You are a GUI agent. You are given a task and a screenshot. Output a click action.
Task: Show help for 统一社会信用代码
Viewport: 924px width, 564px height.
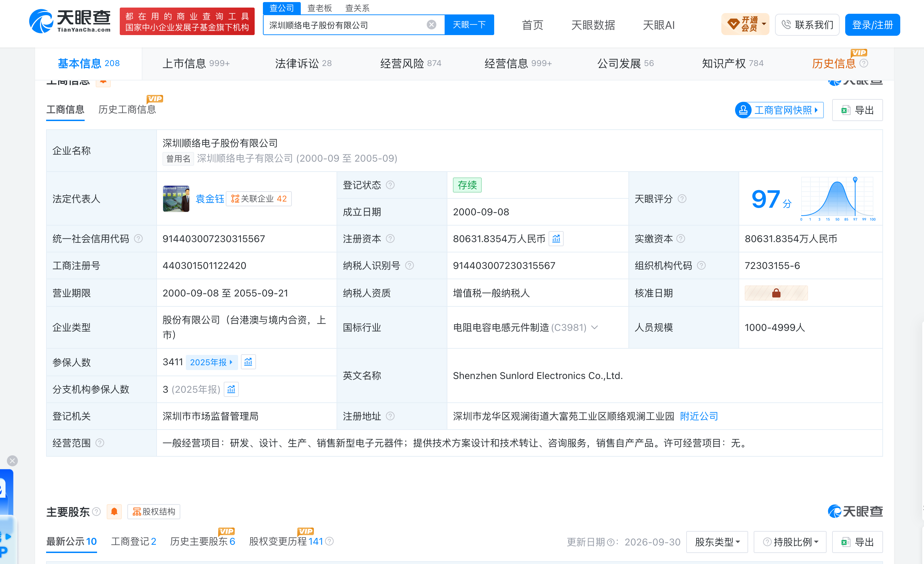tap(138, 239)
